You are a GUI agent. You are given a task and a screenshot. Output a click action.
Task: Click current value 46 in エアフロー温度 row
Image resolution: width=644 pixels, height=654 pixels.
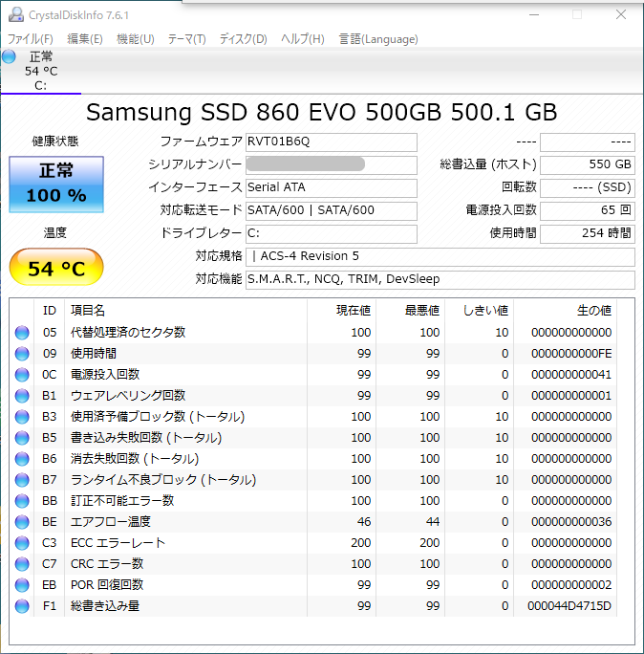pos(364,522)
